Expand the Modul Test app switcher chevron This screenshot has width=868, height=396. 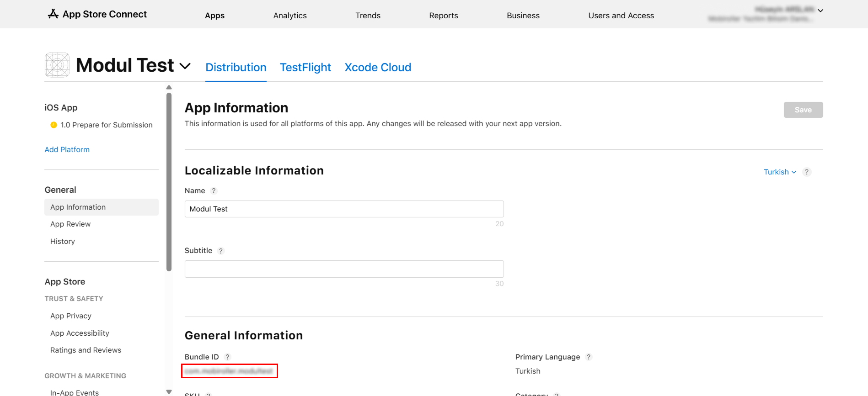tap(185, 66)
